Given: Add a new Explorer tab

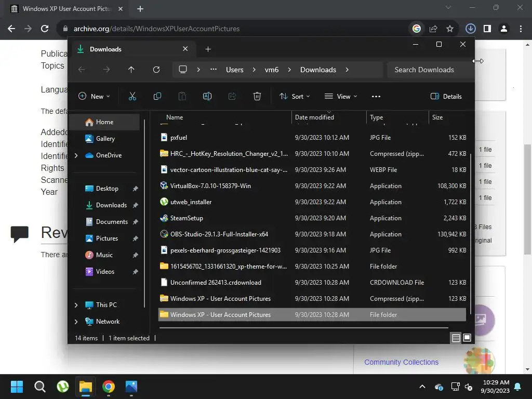Looking at the screenshot, I should (208, 49).
